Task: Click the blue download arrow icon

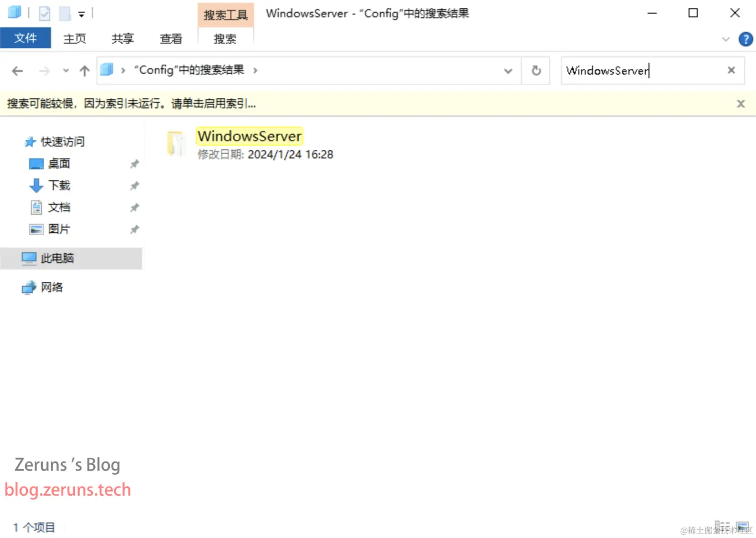Action: (x=36, y=186)
